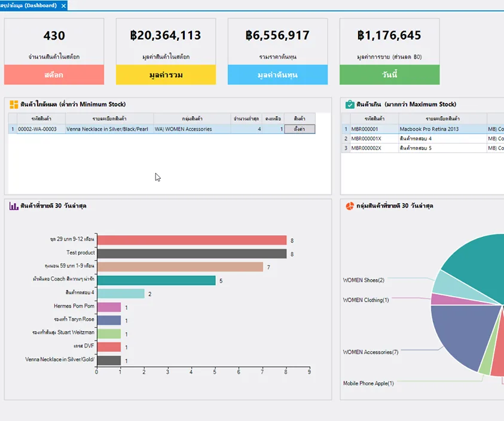Click the purple bar chart icon
Image resolution: width=504 pixels, height=421 pixels.
click(14, 206)
